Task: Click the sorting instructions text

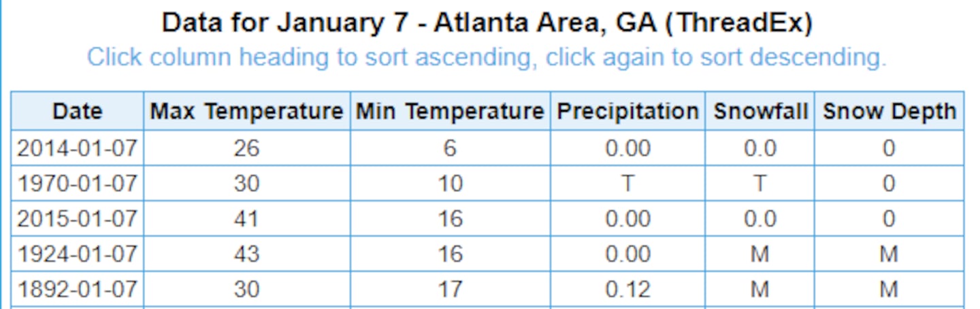Action: click(x=487, y=57)
